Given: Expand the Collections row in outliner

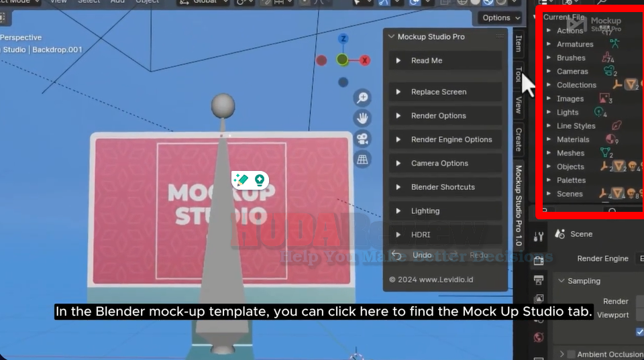Looking at the screenshot, I should (x=549, y=84).
